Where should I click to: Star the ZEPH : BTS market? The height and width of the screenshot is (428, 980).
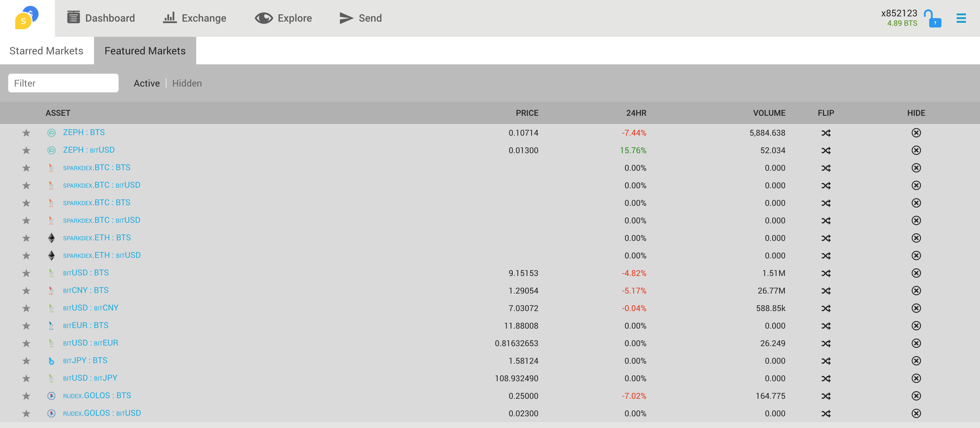pyautogui.click(x=26, y=133)
